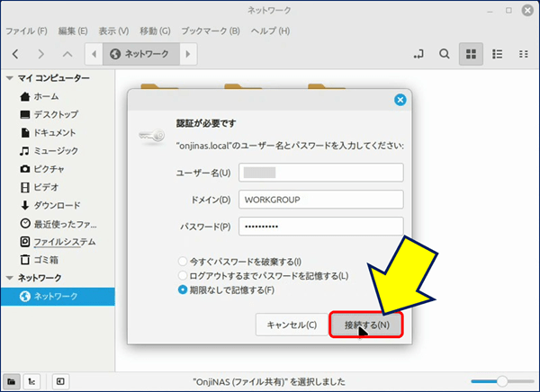Viewport: 540px width, 392px height.
Task: Show places in the status bar sidebar button
Action: 12,381
